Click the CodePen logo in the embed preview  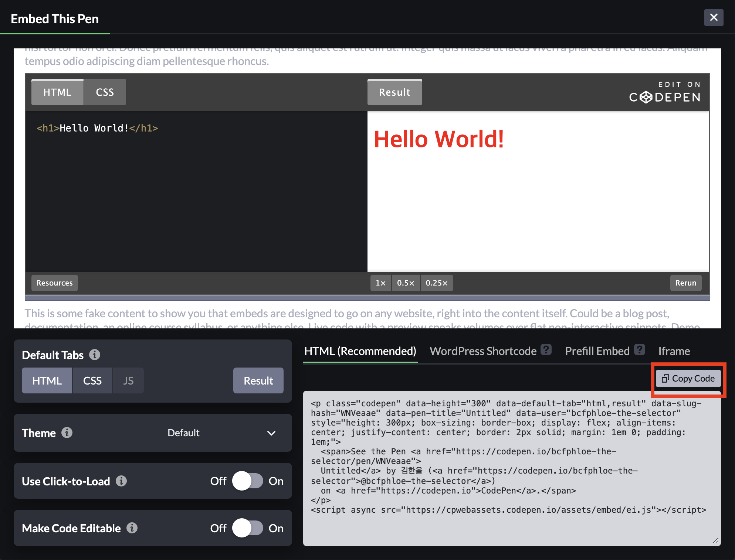[x=665, y=97]
